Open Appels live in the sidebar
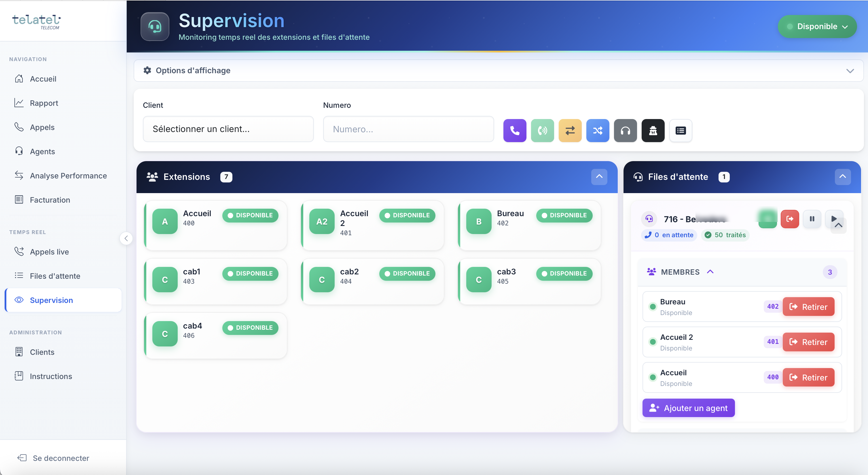This screenshot has width=868, height=475. pos(63,252)
